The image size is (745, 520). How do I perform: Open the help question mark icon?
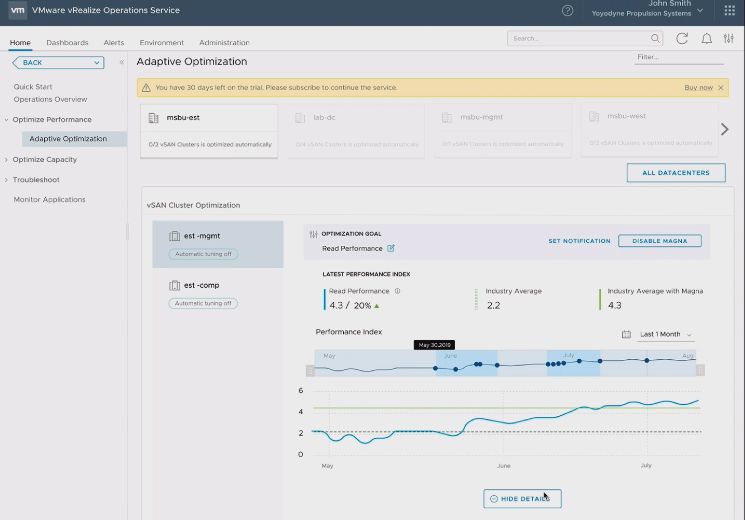tap(567, 10)
